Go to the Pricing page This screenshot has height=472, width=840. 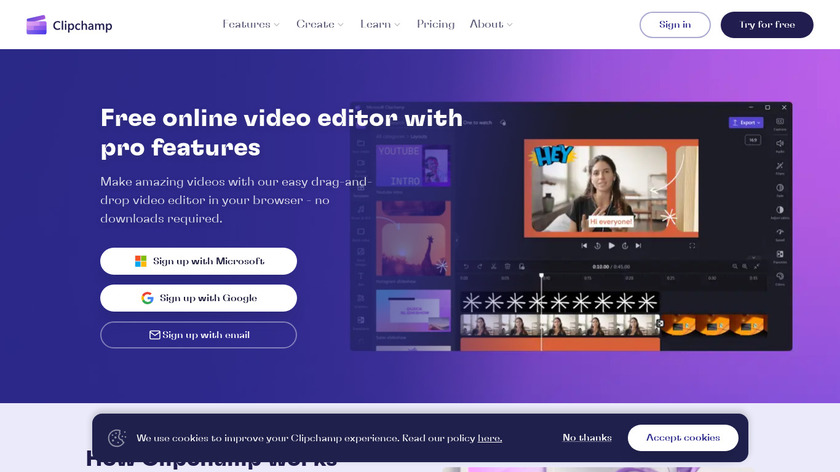click(x=436, y=25)
